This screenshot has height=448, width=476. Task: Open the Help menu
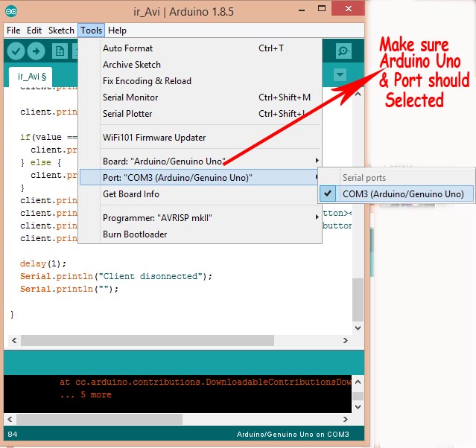click(x=117, y=31)
